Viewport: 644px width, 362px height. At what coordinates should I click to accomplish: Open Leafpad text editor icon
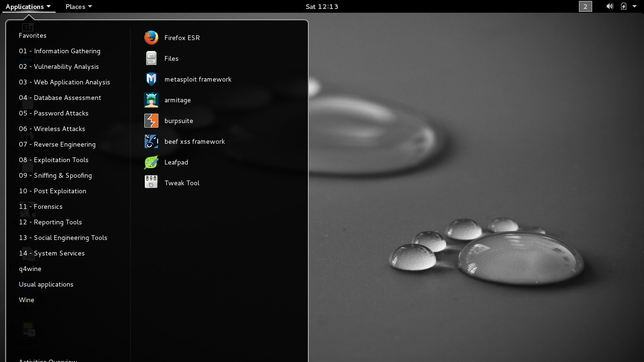[x=151, y=162]
